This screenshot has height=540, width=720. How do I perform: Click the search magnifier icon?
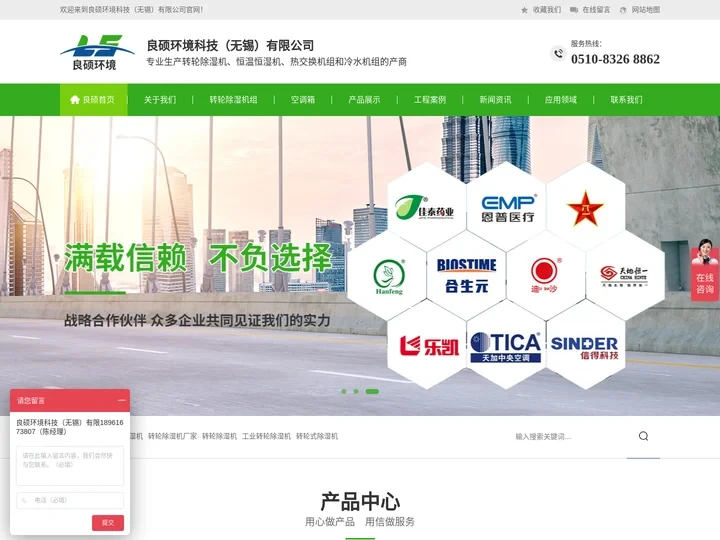point(643,436)
